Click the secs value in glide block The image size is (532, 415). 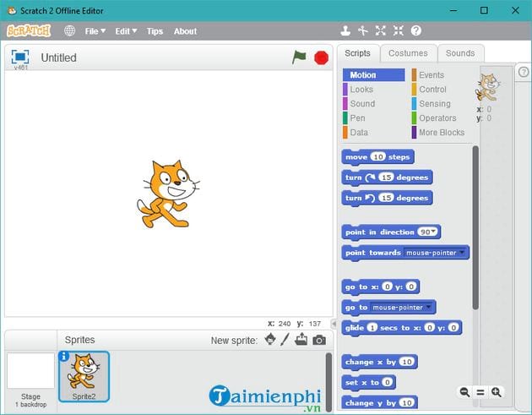point(372,327)
